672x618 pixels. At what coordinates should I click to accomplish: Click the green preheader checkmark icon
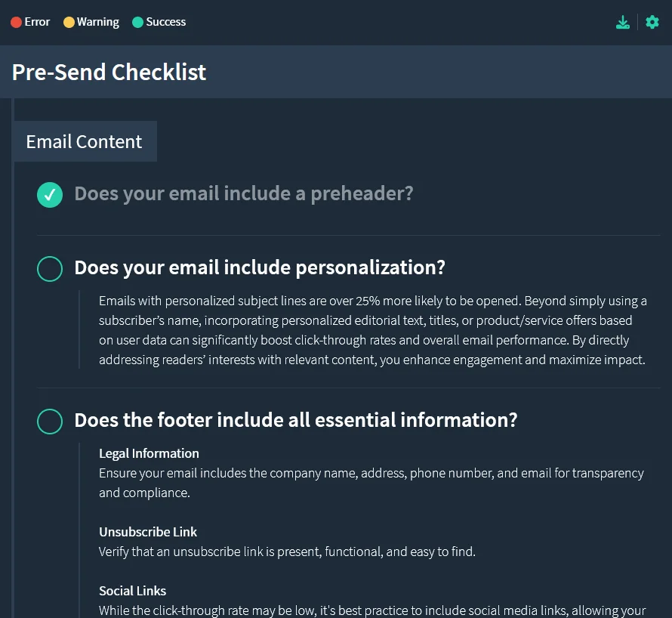coord(50,194)
